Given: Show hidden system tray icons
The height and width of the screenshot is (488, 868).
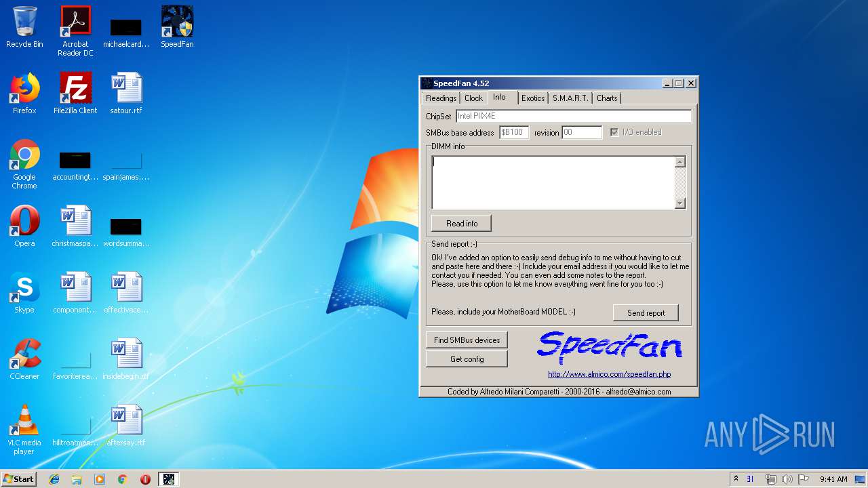Looking at the screenshot, I should point(736,479).
